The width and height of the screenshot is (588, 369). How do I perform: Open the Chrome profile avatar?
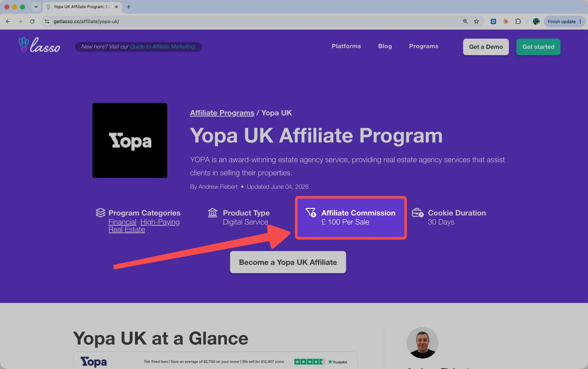[x=536, y=21]
